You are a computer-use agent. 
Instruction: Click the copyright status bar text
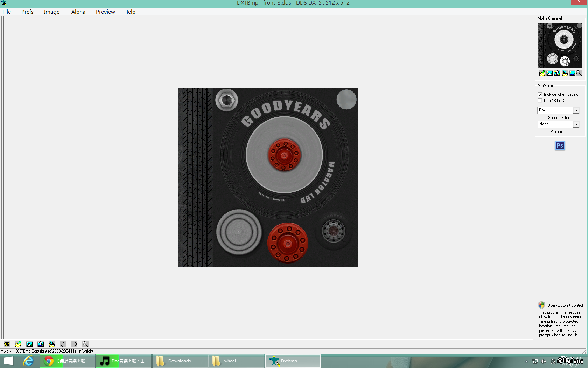coord(47,351)
